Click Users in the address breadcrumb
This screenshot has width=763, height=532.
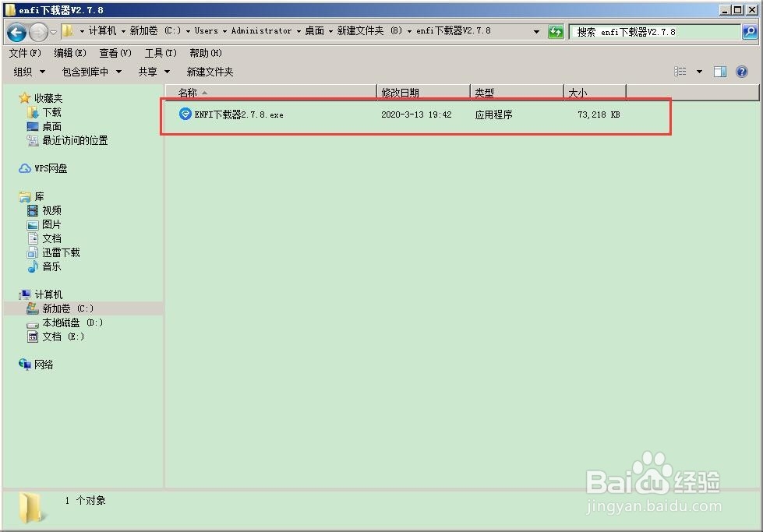click(206, 30)
